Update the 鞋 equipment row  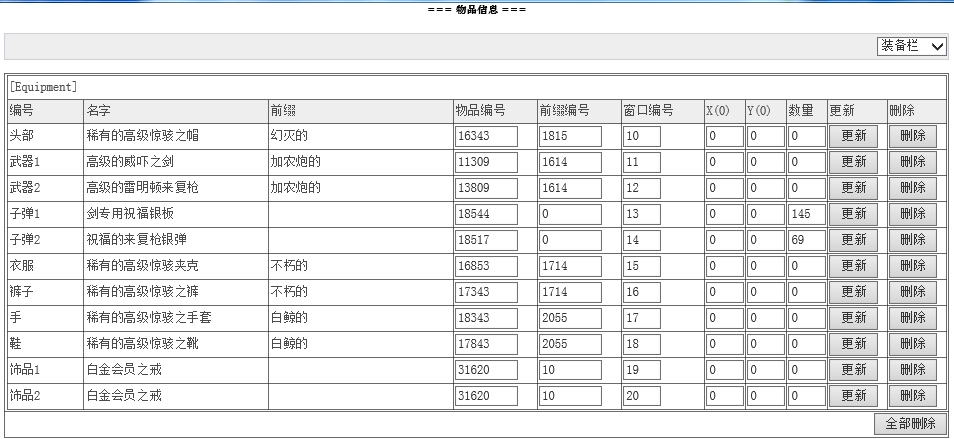tap(852, 344)
